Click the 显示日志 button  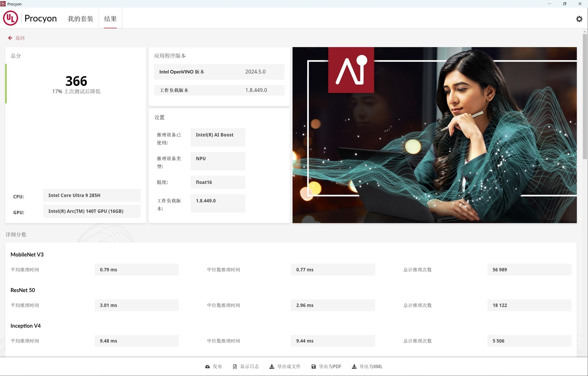point(249,367)
